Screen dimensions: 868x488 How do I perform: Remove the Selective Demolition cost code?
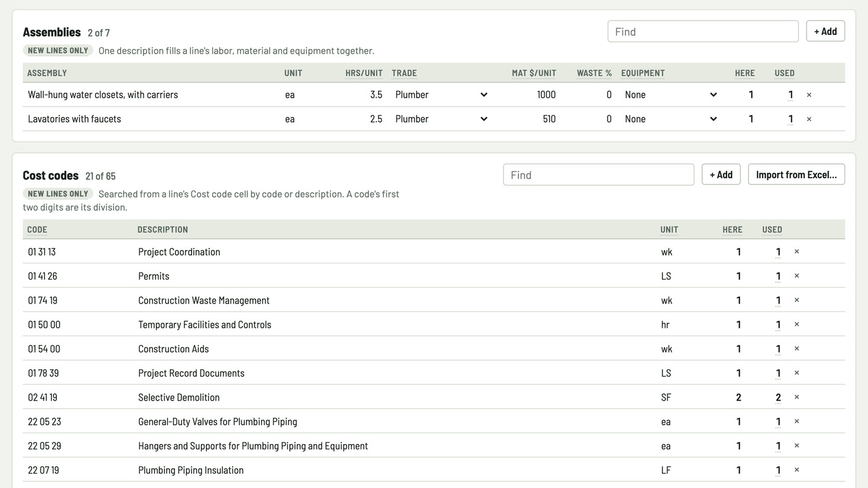[796, 397]
